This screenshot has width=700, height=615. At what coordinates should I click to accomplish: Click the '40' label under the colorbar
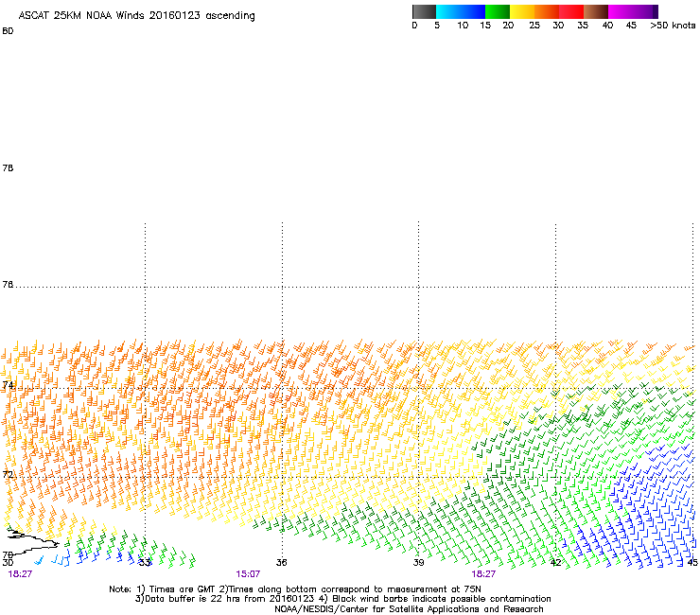(607, 26)
